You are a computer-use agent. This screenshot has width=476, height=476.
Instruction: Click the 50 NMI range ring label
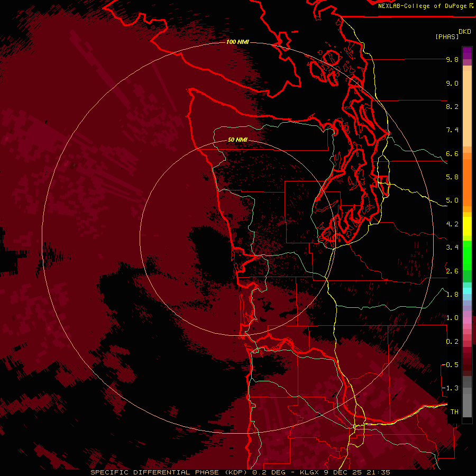click(x=237, y=140)
